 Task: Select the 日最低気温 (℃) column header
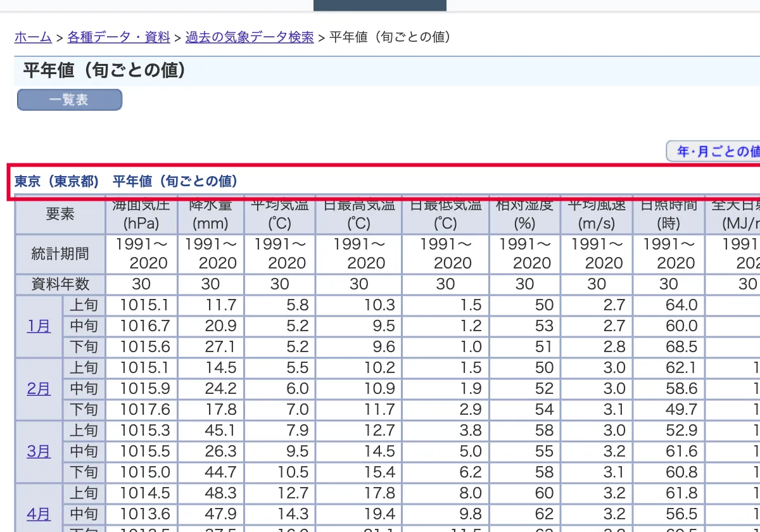(445, 214)
